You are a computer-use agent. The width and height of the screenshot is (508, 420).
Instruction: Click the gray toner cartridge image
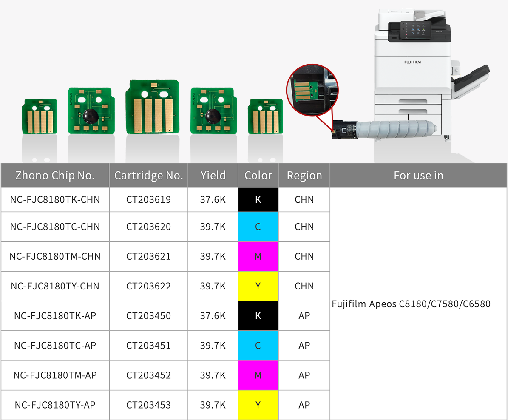[x=384, y=129]
